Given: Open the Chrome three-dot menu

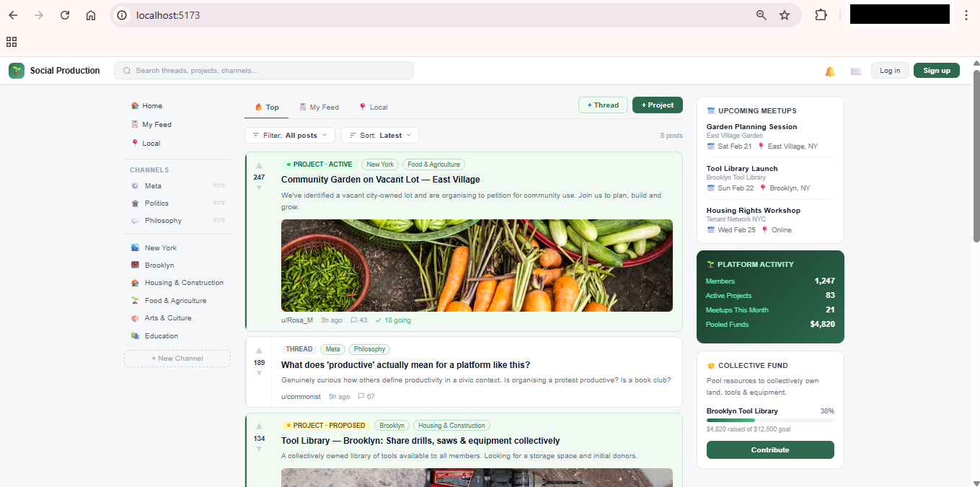Looking at the screenshot, I should pos(966,15).
